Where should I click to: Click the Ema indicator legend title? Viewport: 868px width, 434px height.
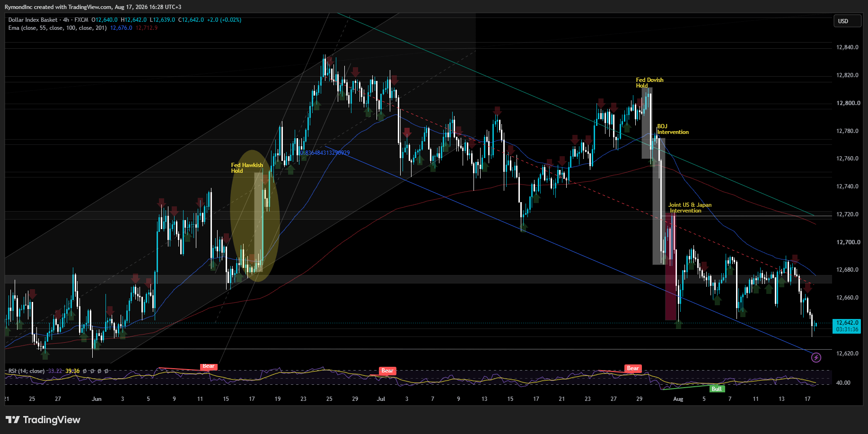pyautogui.click(x=57, y=28)
